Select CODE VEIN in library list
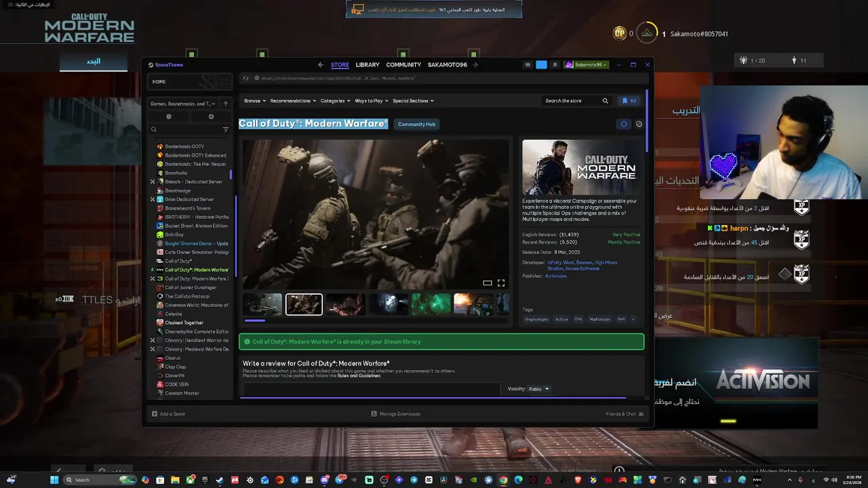 coord(177,384)
